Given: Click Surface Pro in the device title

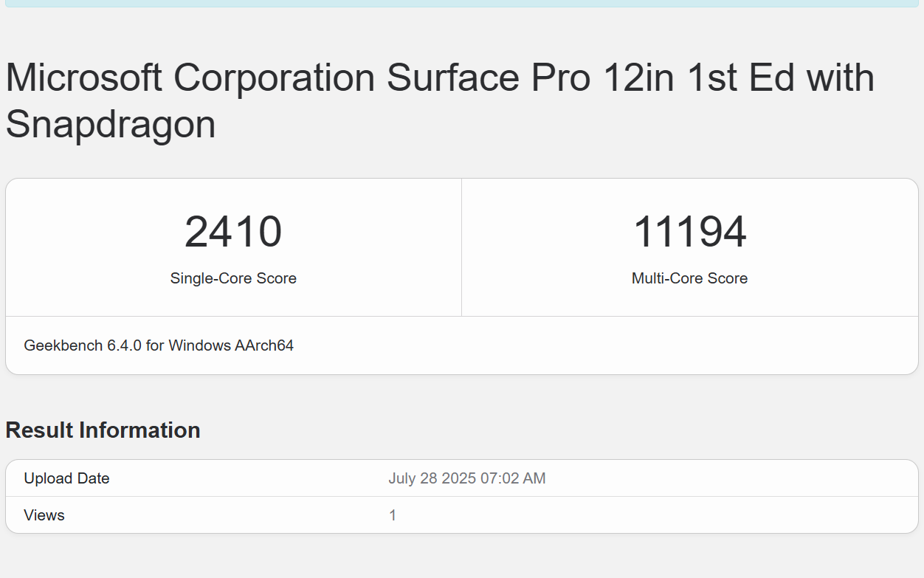Looking at the screenshot, I should click(487, 78).
